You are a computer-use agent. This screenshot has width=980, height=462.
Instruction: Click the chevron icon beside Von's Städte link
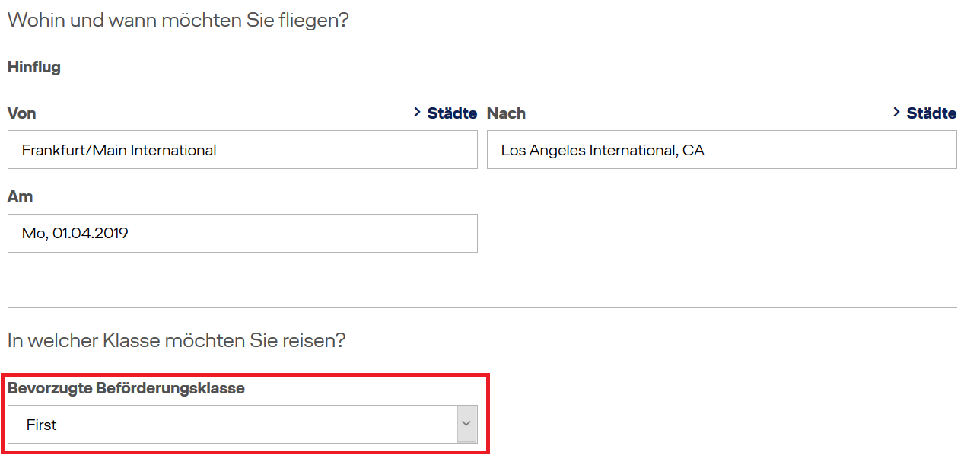pyautogui.click(x=417, y=113)
